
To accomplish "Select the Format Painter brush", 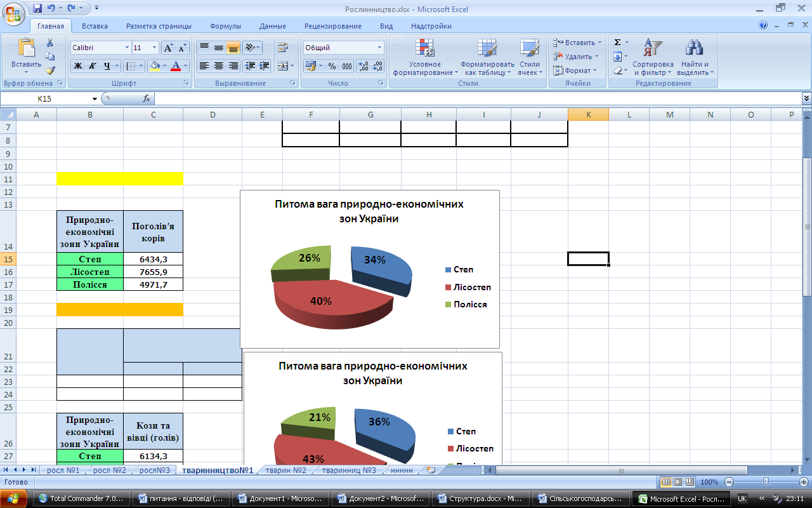I will point(50,70).
